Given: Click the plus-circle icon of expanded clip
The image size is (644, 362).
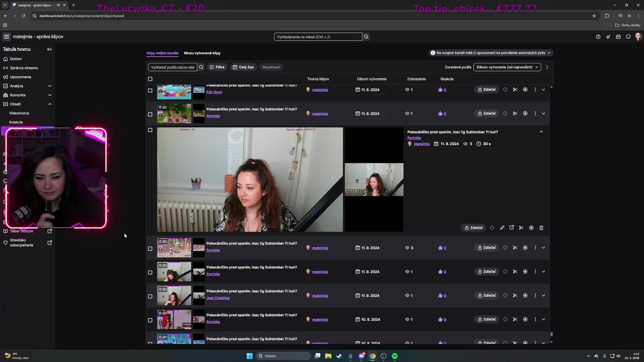Looking at the screenshot, I should click(x=531, y=228).
